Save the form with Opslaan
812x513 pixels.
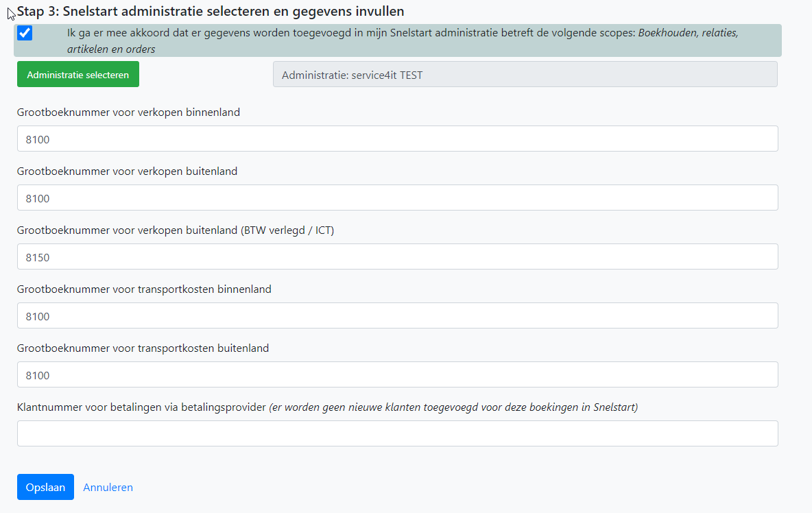tap(45, 487)
